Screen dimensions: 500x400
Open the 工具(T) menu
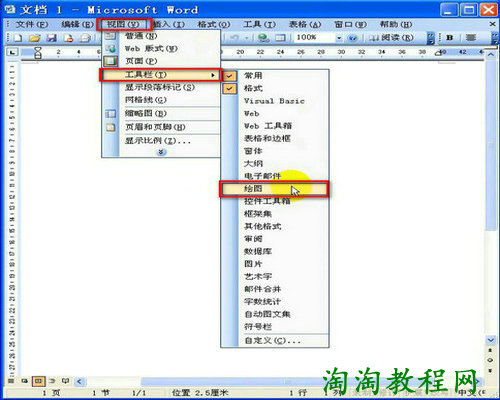(259, 24)
